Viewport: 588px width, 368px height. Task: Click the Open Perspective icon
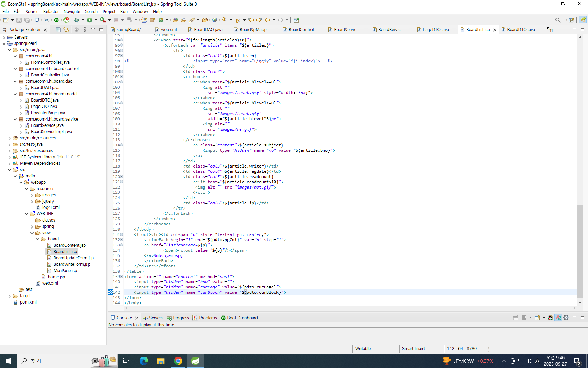pos(571,20)
